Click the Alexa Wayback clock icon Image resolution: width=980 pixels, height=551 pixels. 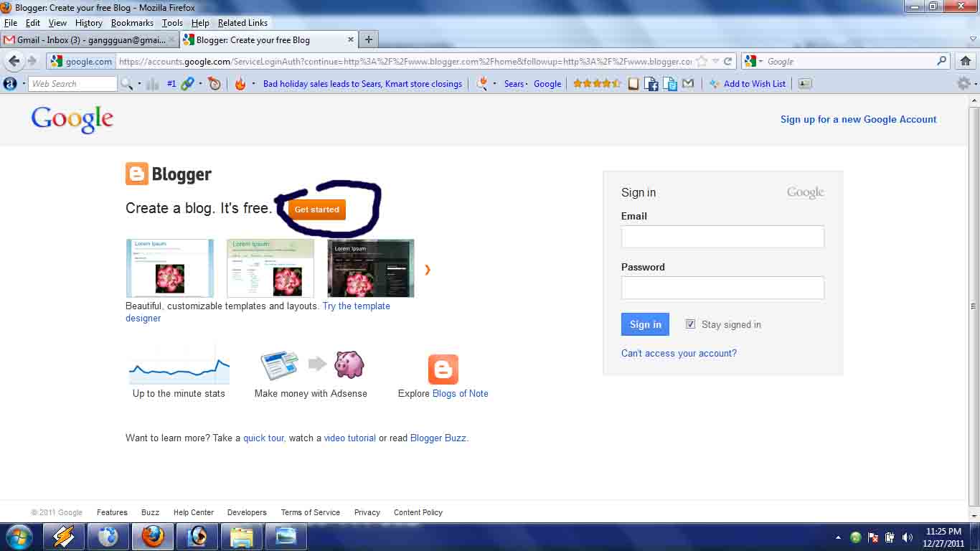click(215, 84)
